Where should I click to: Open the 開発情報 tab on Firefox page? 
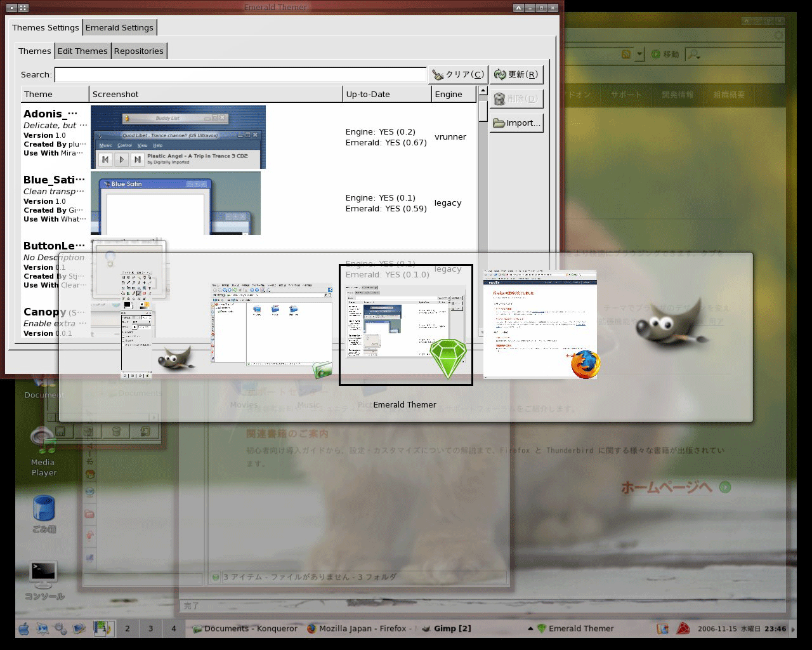click(678, 95)
